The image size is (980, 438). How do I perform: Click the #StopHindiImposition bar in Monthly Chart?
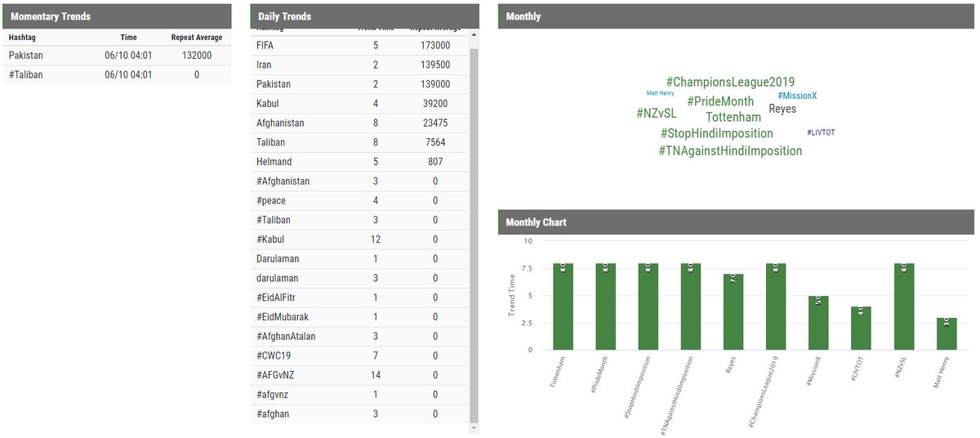pyautogui.click(x=648, y=306)
